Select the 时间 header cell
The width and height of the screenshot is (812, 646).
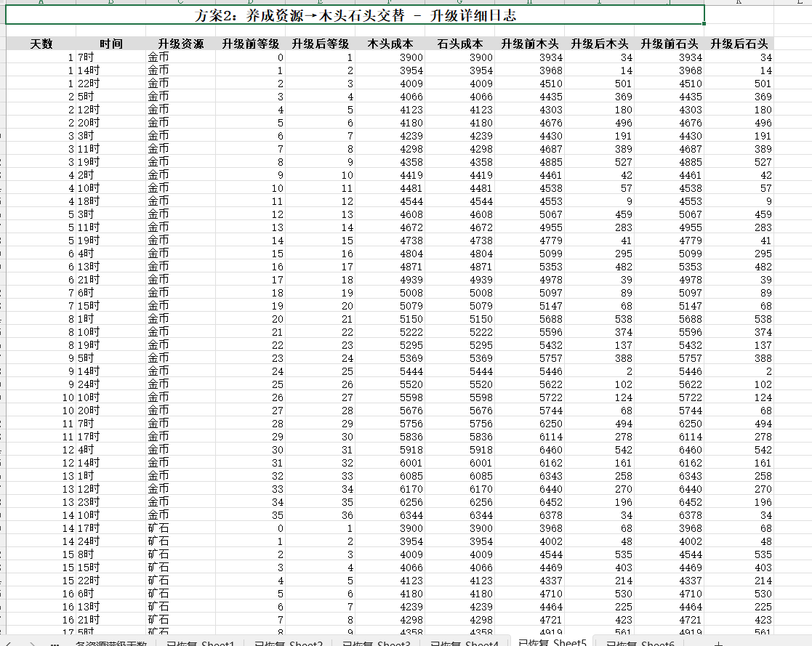point(110,44)
